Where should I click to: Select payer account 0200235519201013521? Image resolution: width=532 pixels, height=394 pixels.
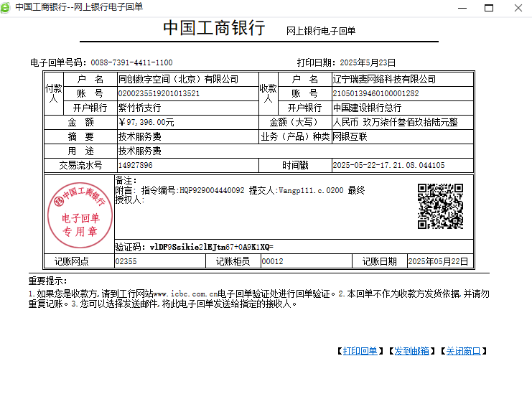coord(159,93)
